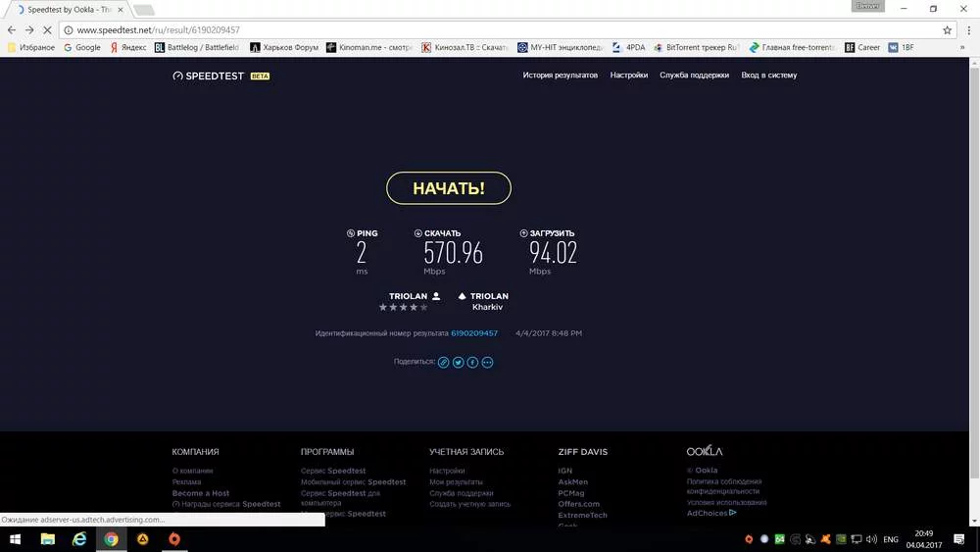Open the Windows Start menu

(x=15, y=539)
